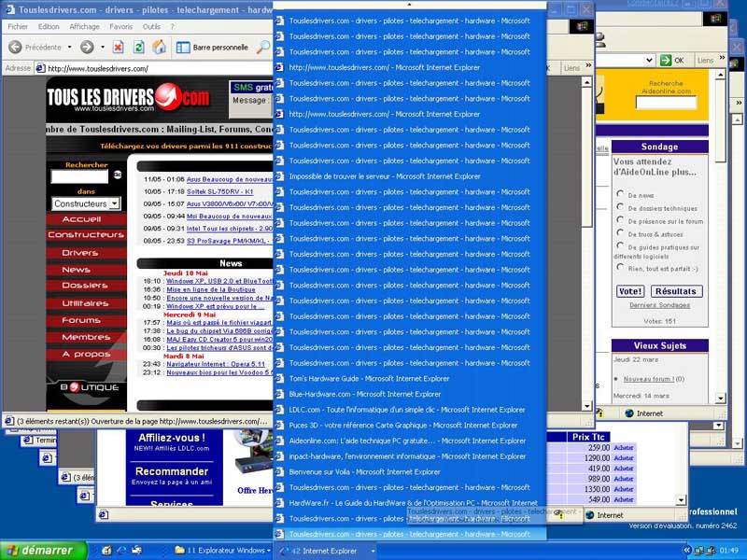Viewport: 747px width, 560px height.
Task: Open the Favoris menu
Action: pos(121,27)
